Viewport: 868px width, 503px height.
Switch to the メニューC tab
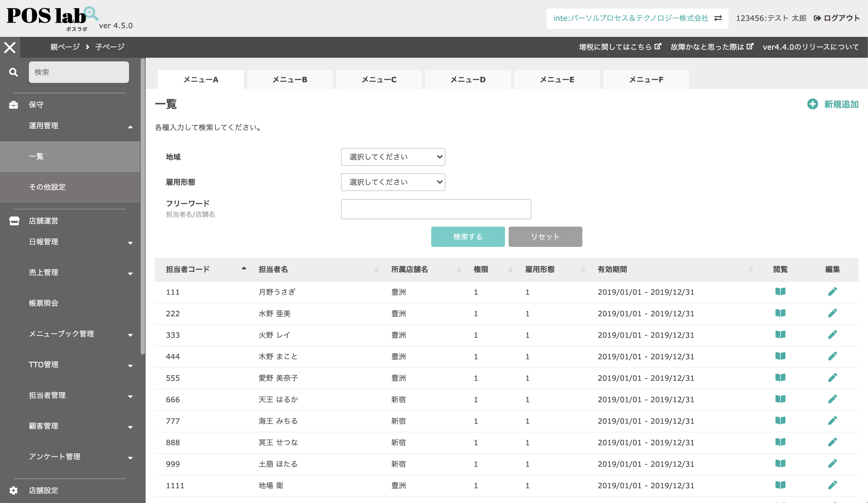pos(379,80)
